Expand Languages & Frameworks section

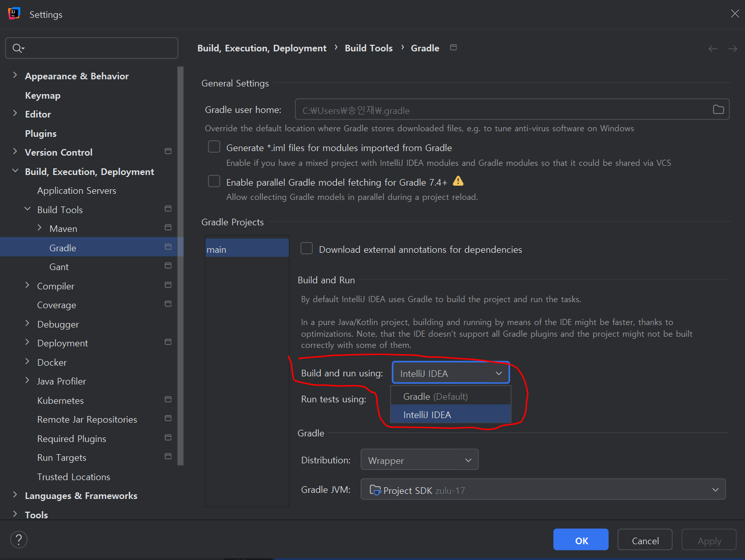(15, 495)
